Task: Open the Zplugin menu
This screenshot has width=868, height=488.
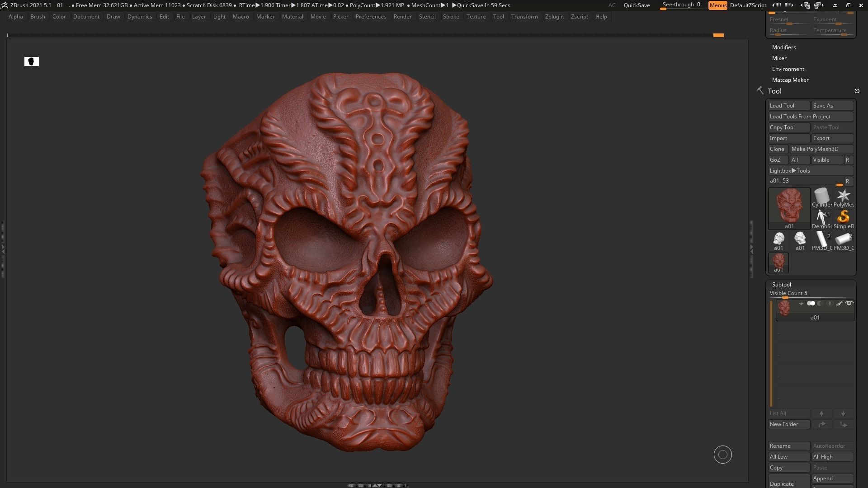Action: pos(554,17)
